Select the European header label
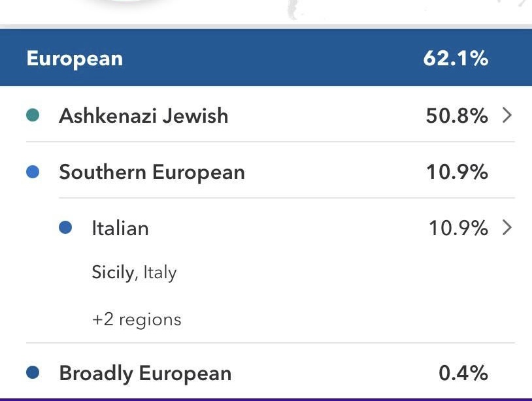Viewport: 532px width, 401px height. [75, 59]
